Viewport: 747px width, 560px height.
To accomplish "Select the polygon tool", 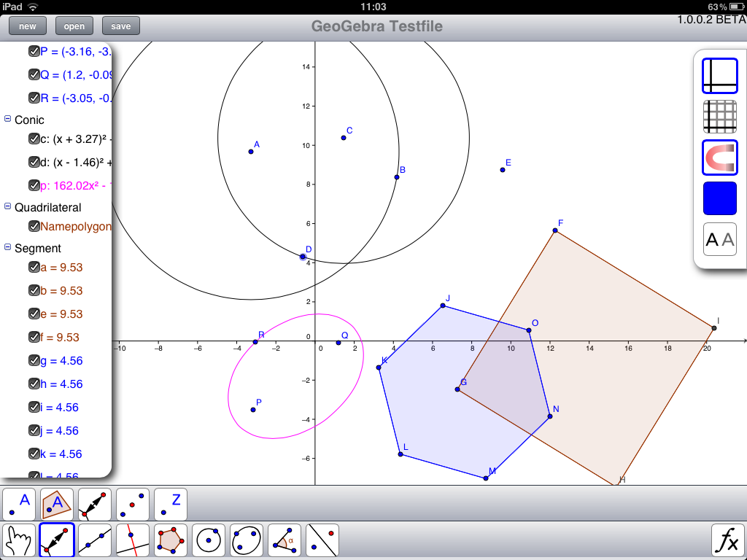I will click(x=170, y=540).
